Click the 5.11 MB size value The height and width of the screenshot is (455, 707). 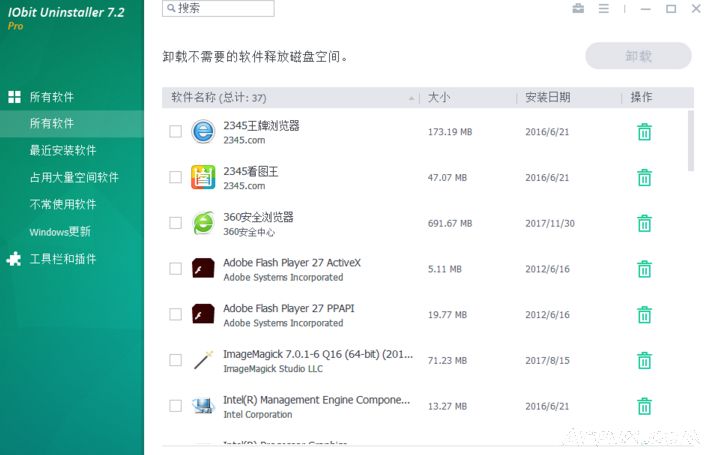click(445, 269)
